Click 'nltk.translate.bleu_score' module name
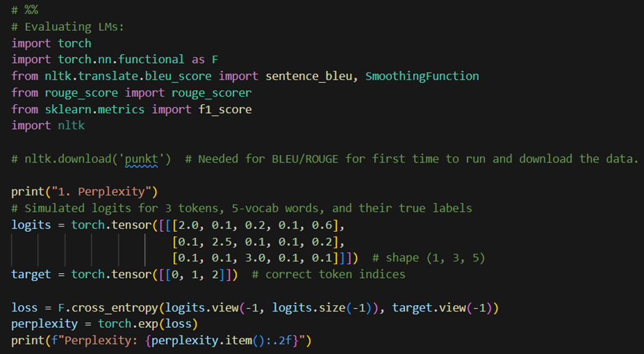 tap(128, 76)
